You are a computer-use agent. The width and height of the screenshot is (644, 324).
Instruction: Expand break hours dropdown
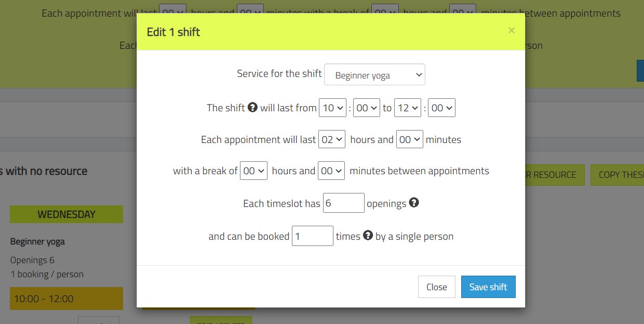(253, 170)
